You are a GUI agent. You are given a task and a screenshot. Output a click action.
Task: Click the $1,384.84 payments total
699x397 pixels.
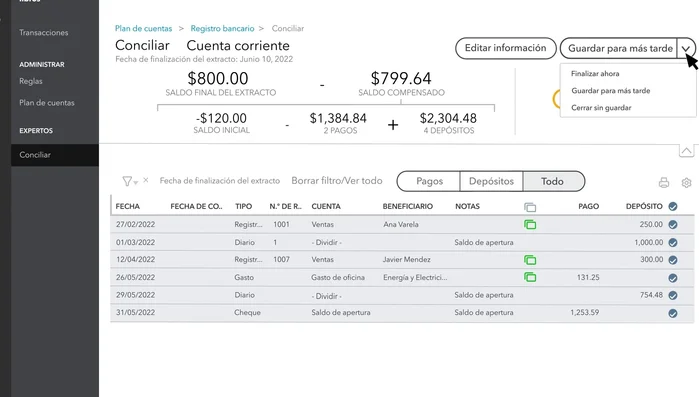[x=338, y=118]
